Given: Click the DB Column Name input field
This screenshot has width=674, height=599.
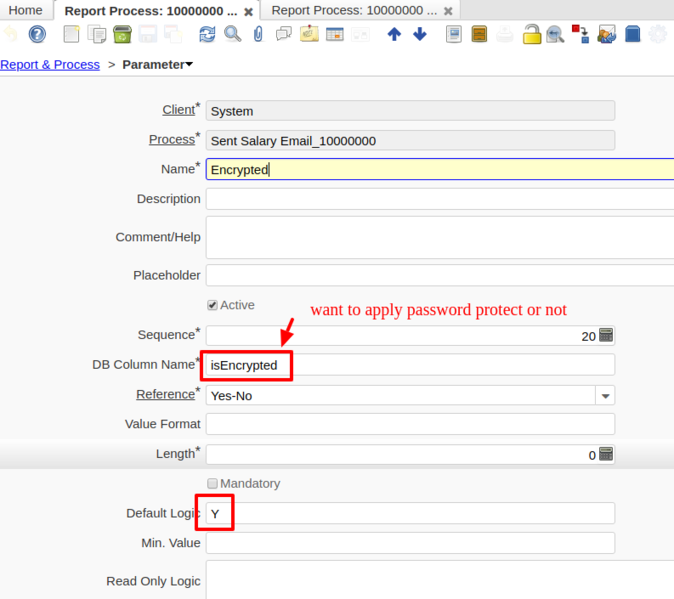Looking at the screenshot, I should 410,365.
